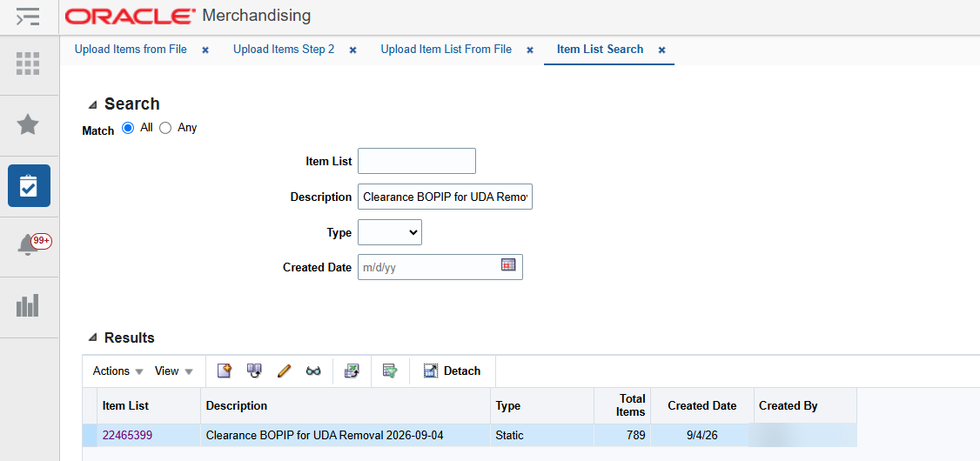This screenshot has height=461, width=980.
Task: Click the Create from Existing icon
Action: [x=254, y=371]
